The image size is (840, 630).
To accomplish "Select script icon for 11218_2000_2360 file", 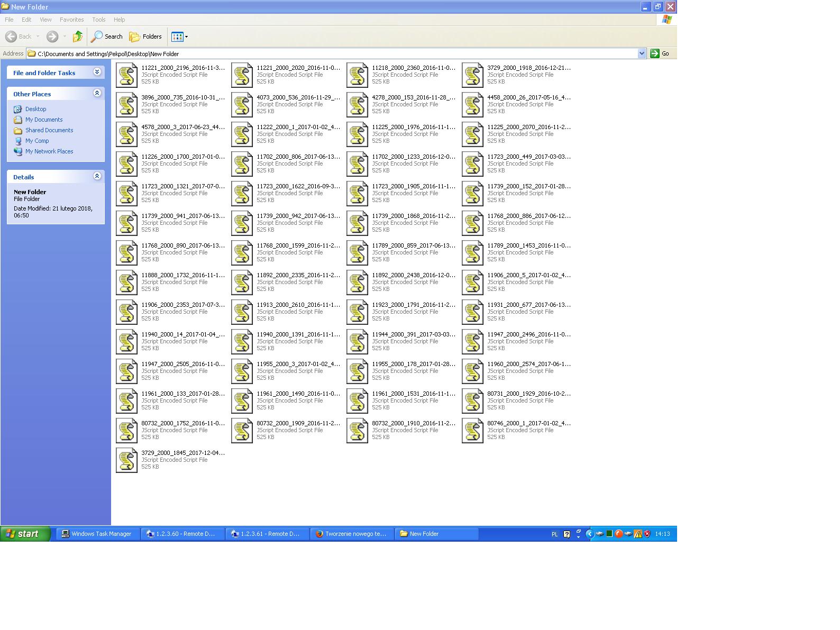I will coord(357,75).
